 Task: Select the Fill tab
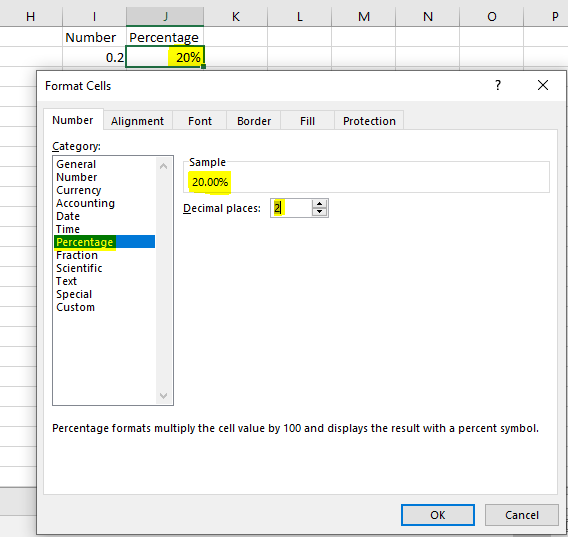[x=307, y=121]
